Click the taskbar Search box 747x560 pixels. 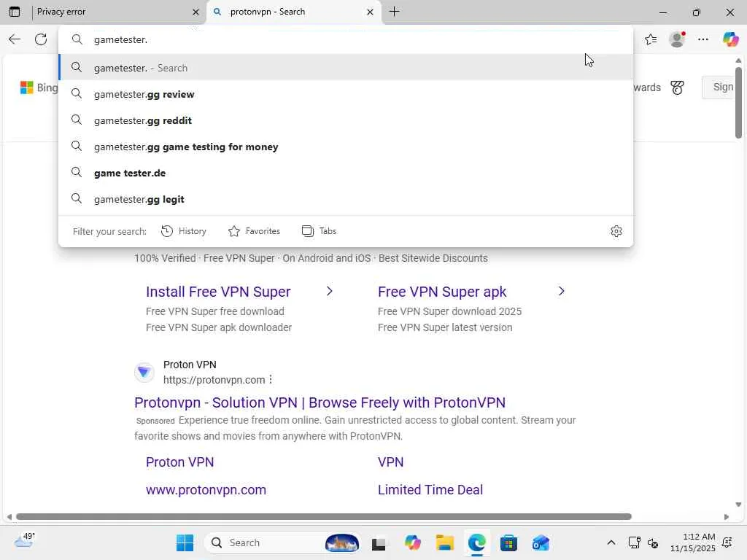[x=282, y=542]
